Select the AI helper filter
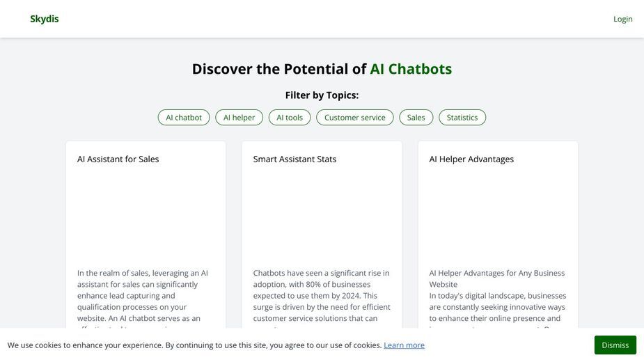This screenshot has height=362, width=644. coord(239,118)
